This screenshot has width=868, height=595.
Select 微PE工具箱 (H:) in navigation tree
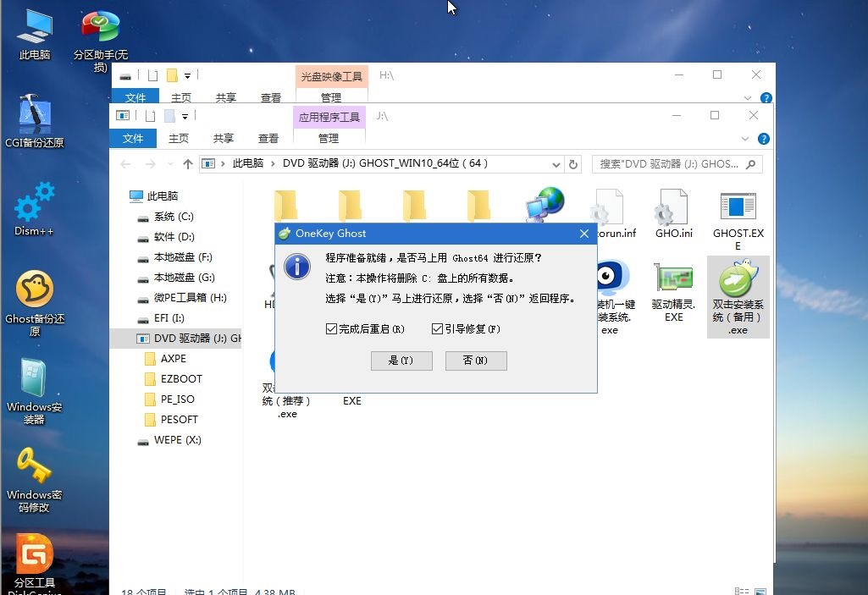(190, 298)
